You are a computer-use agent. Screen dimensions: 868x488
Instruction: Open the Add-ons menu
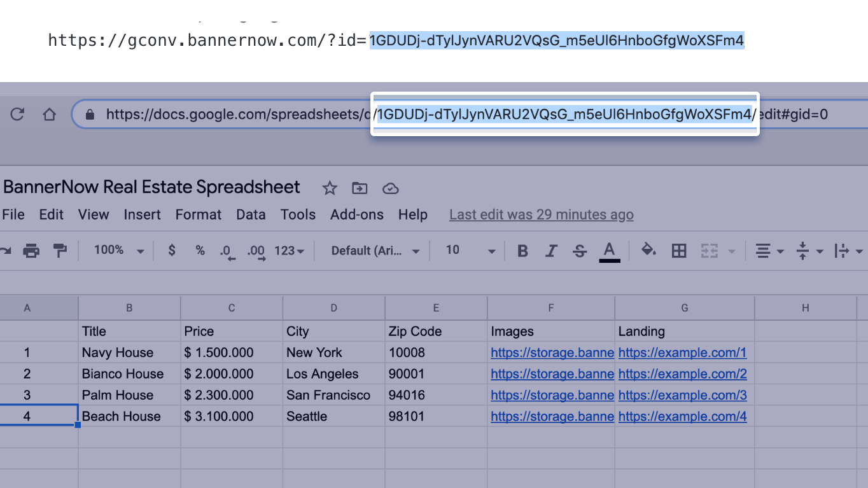point(357,214)
